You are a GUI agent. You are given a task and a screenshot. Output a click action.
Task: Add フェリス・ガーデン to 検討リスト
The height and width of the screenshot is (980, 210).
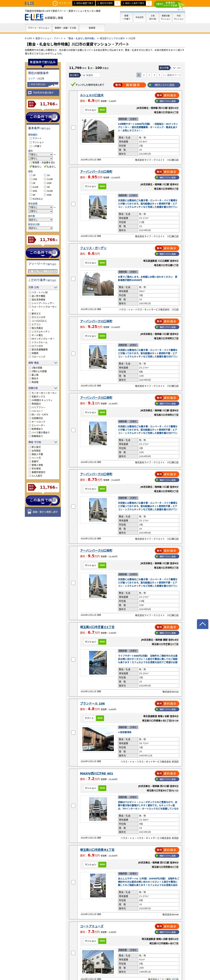[167, 254]
